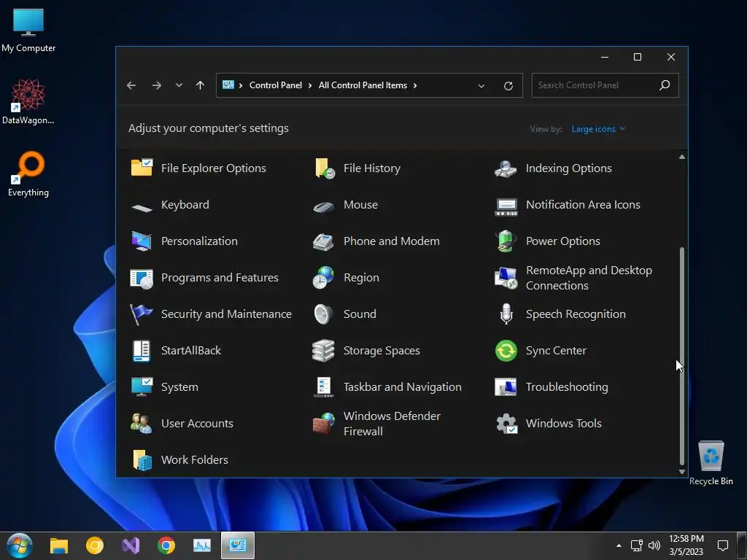Open System monitor icon
This screenshot has height=560, width=747.
(142, 386)
